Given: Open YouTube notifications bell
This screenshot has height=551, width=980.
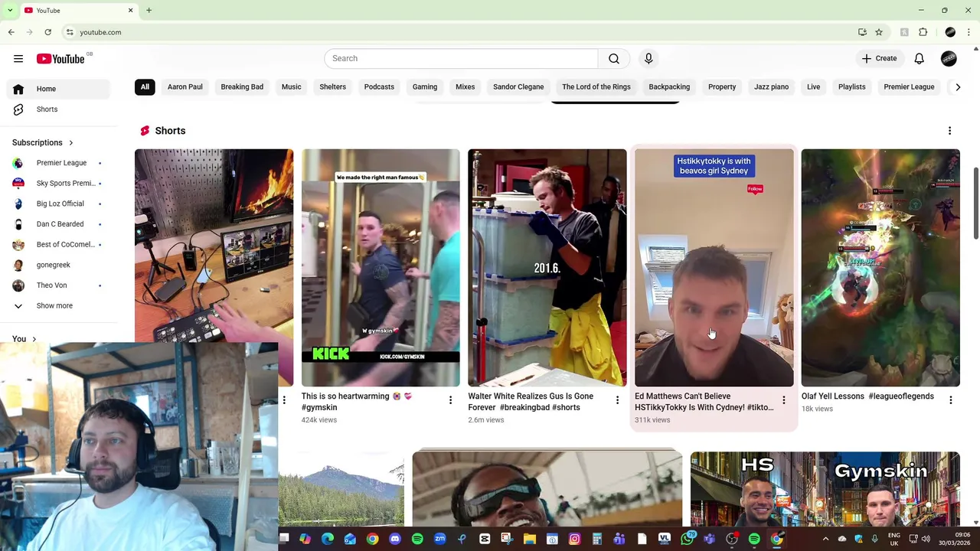Looking at the screenshot, I should 919,58.
